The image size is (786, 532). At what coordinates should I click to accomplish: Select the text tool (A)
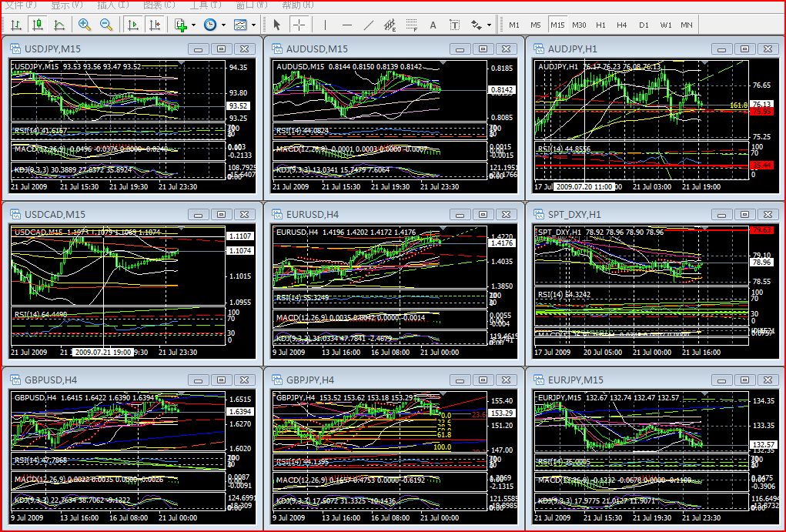[x=433, y=25]
